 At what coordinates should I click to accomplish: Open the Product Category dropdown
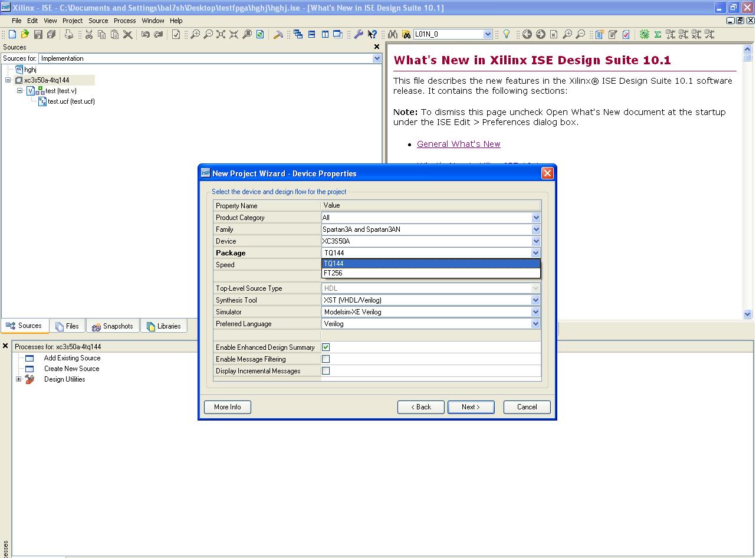tap(536, 218)
